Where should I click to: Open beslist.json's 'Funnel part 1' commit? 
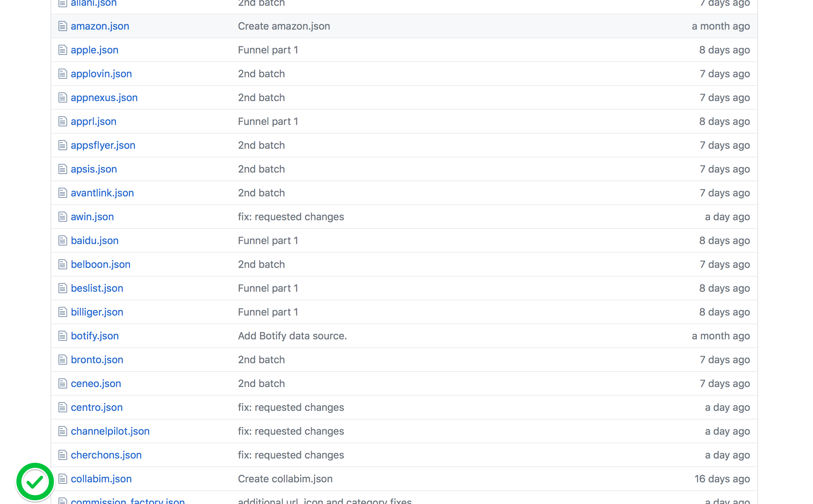pos(268,288)
